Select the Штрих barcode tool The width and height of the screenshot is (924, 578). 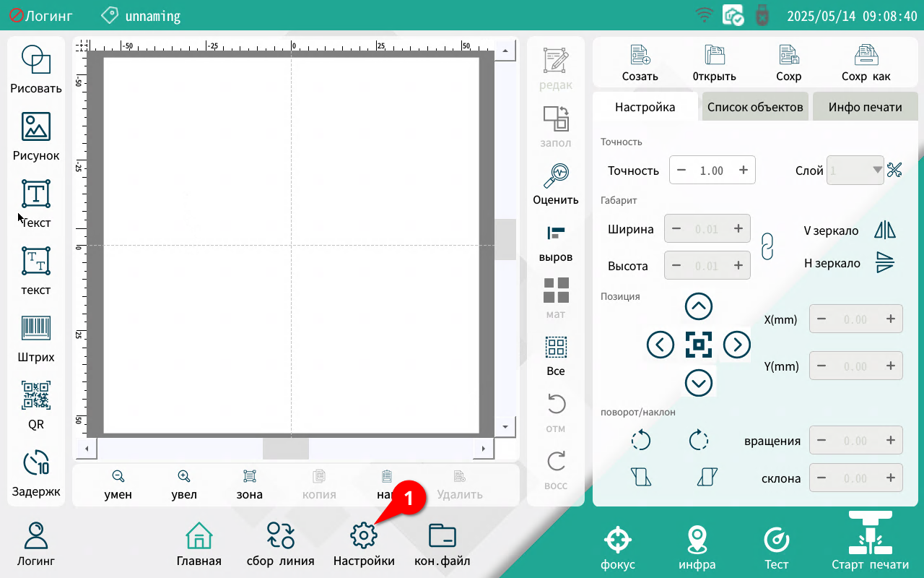point(36,337)
